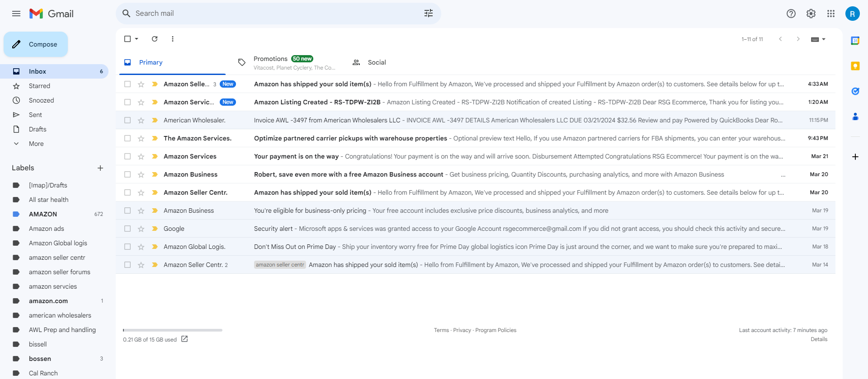Open storage management external link icon
Screen dimensions: 868x379
pyautogui.click(x=184, y=339)
